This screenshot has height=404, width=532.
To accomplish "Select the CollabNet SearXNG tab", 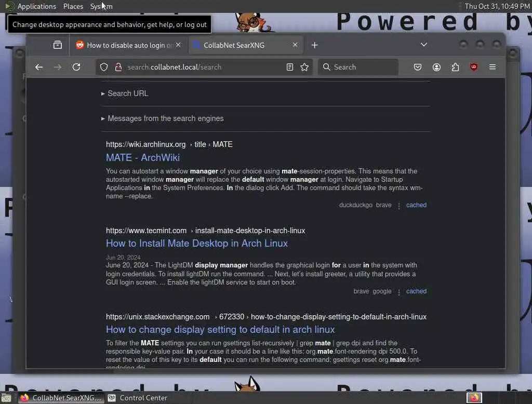I will click(245, 45).
